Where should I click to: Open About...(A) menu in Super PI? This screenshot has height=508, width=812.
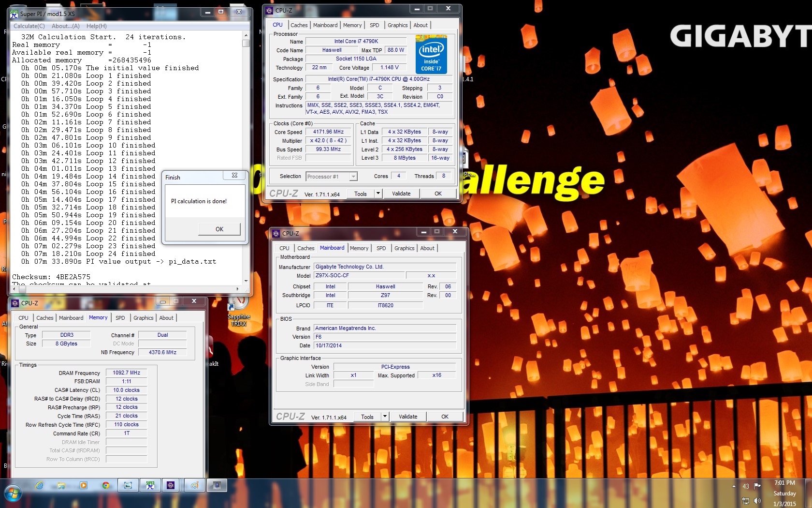point(66,26)
